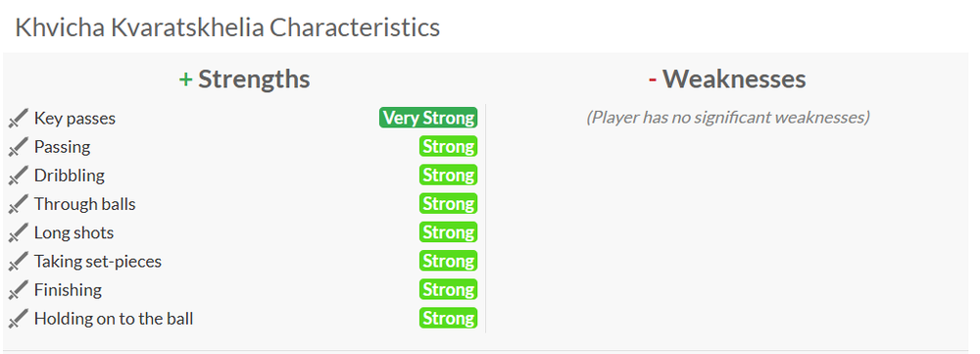The height and width of the screenshot is (354, 980).
Task: Click the Holding on to the ball label
Action: [x=114, y=319]
